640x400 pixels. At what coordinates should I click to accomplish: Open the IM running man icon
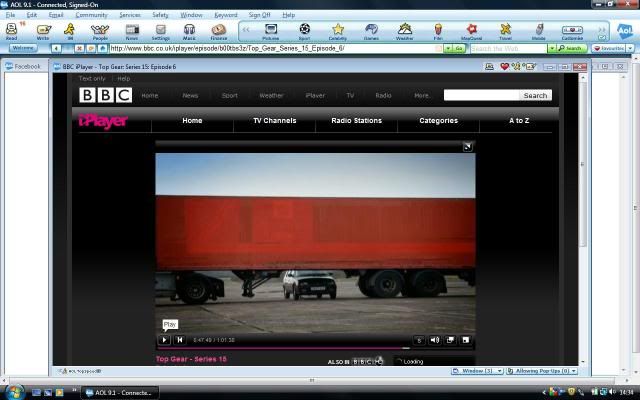pyautogui.click(x=70, y=31)
